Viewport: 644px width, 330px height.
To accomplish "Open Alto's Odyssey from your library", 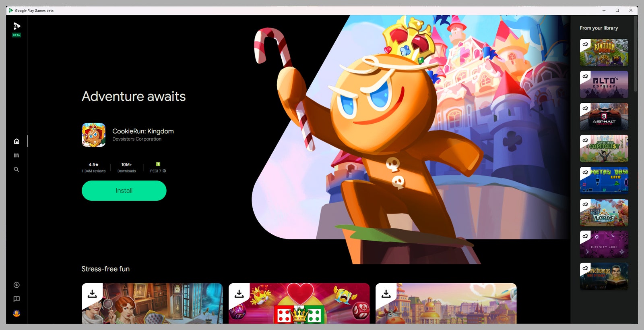I will (x=604, y=85).
